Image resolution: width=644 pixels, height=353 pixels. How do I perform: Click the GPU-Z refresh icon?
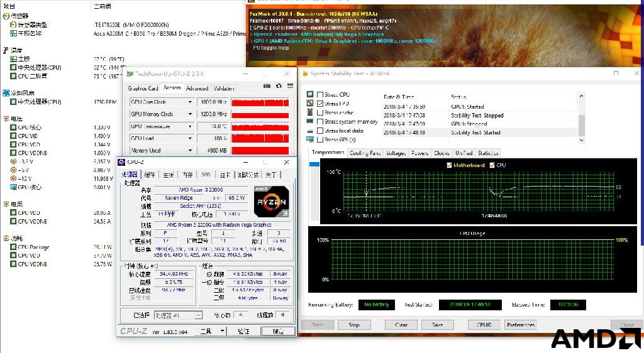pyautogui.click(x=279, y=85)
